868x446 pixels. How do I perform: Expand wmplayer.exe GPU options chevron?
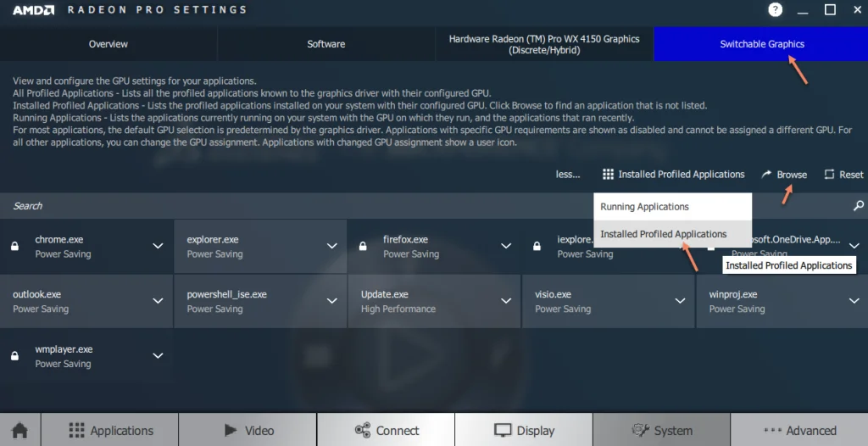(158, 355)
